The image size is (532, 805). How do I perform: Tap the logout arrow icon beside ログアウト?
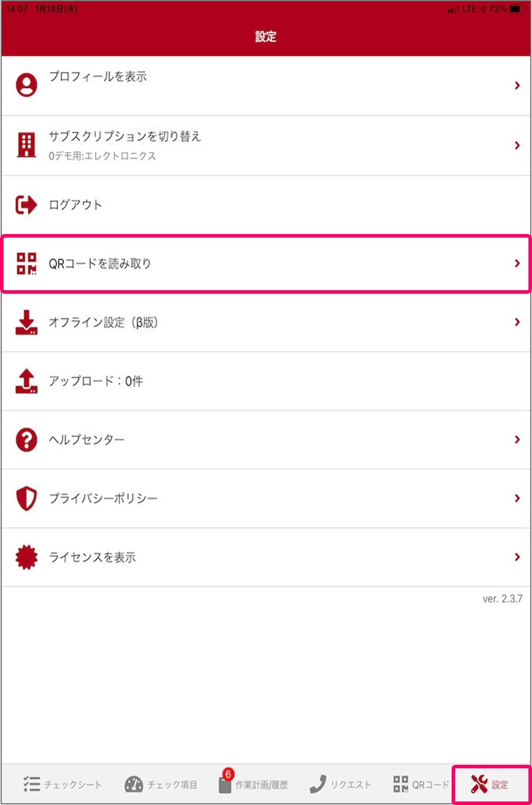click(x=26, y=205)
